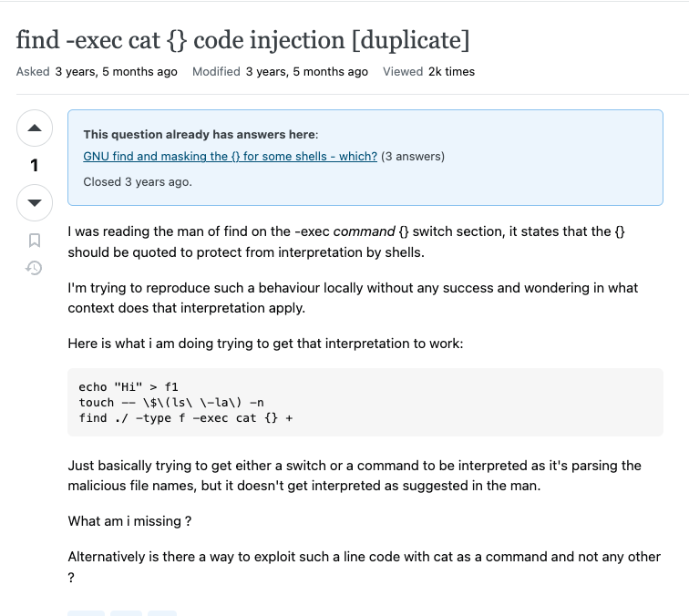Click the 'touch --' line in code block
The height and width of the screenshot is (616, 689).
pyautogui.click(x=171, y=402)
